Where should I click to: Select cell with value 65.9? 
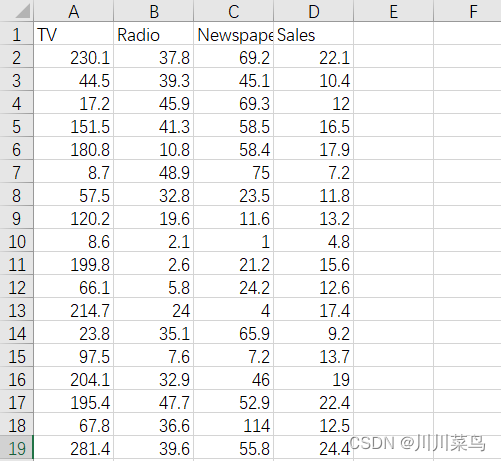[234, 333]
